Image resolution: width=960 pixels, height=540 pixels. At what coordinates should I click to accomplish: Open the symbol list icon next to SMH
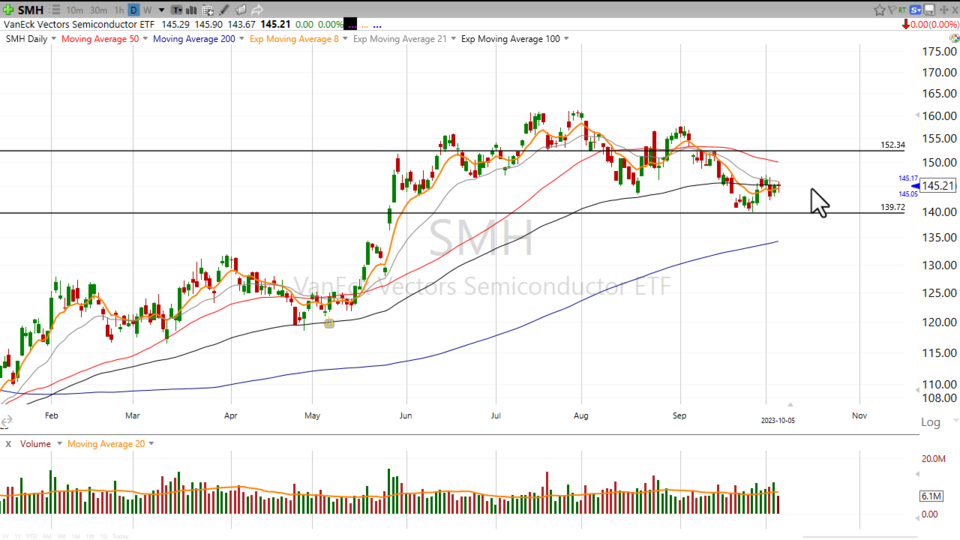[55, 10]
